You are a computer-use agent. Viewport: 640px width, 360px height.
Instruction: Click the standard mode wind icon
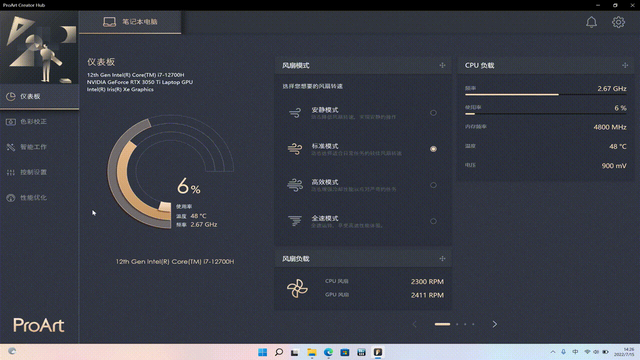click(x=295, y=149)
